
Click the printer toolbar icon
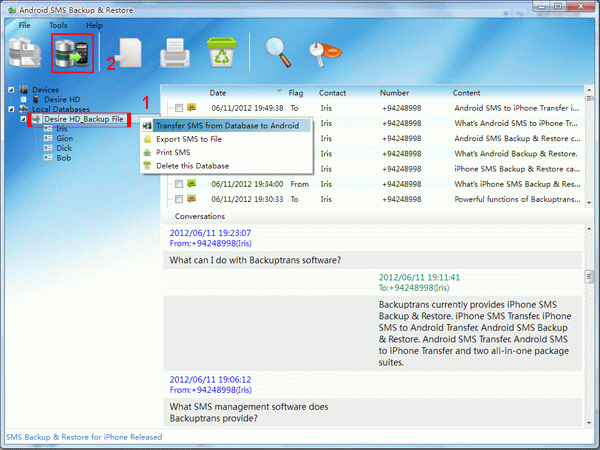[x=175, y=53]
